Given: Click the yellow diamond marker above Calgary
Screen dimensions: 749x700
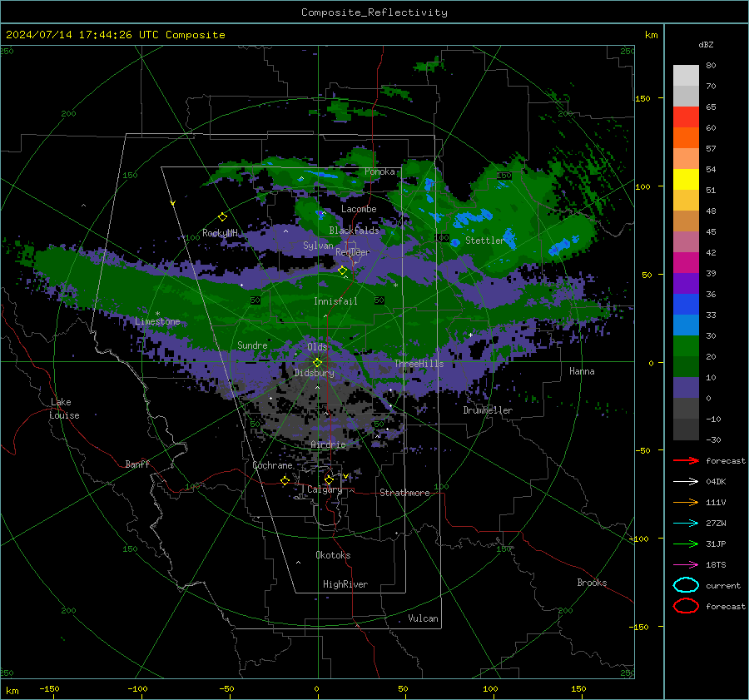Looking at the screenshot, I should 329,479.
